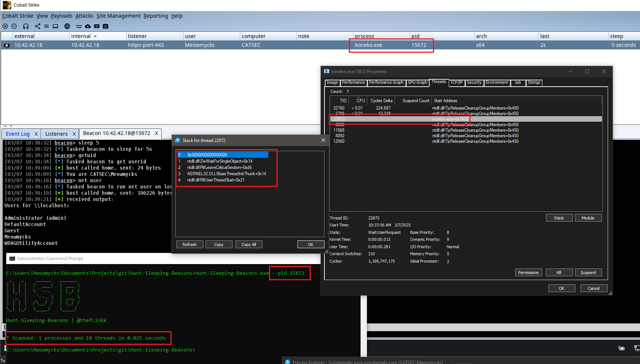Click the Windows beacon icon in session row
This screenshot has width=640, height=364.
[7, 45]
